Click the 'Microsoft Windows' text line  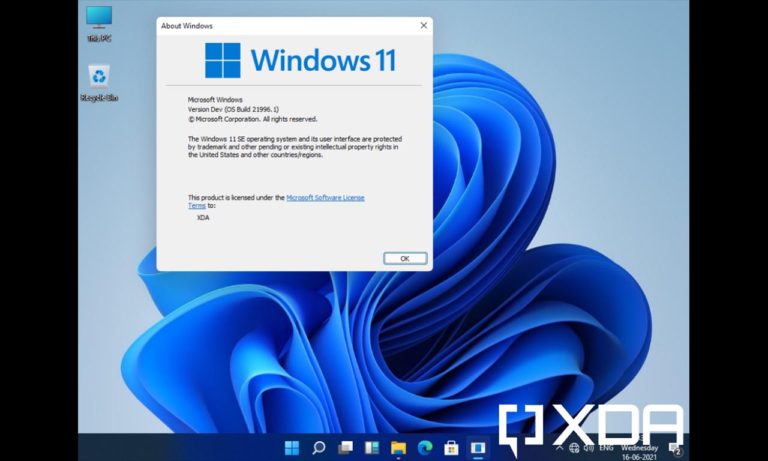[x=215, y=99]
